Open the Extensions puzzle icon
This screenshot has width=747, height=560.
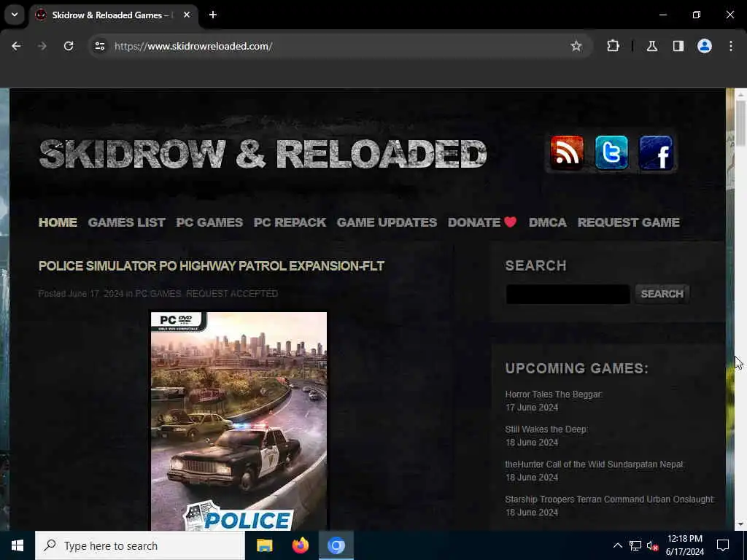[x=613, y=46]
